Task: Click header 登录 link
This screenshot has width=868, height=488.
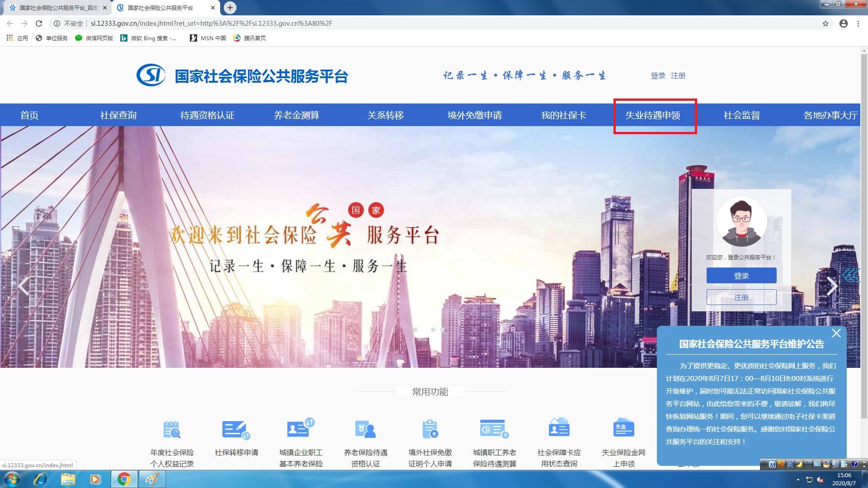Action: [658, 75]
